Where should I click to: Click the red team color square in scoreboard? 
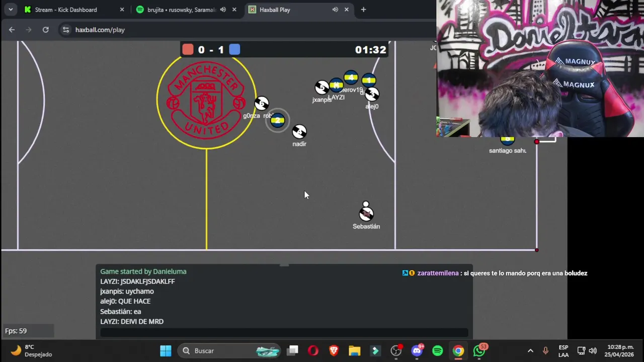[188, 49]
